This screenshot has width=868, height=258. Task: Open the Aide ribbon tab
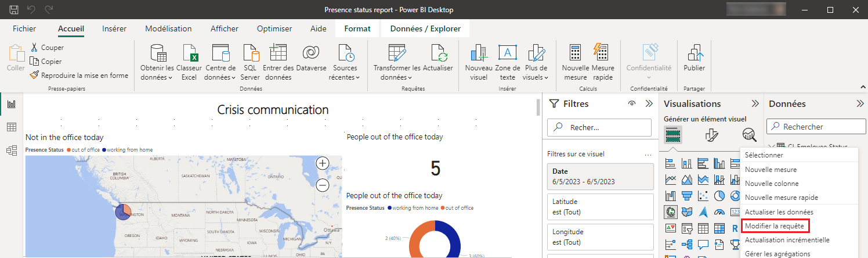pos(319,28)
